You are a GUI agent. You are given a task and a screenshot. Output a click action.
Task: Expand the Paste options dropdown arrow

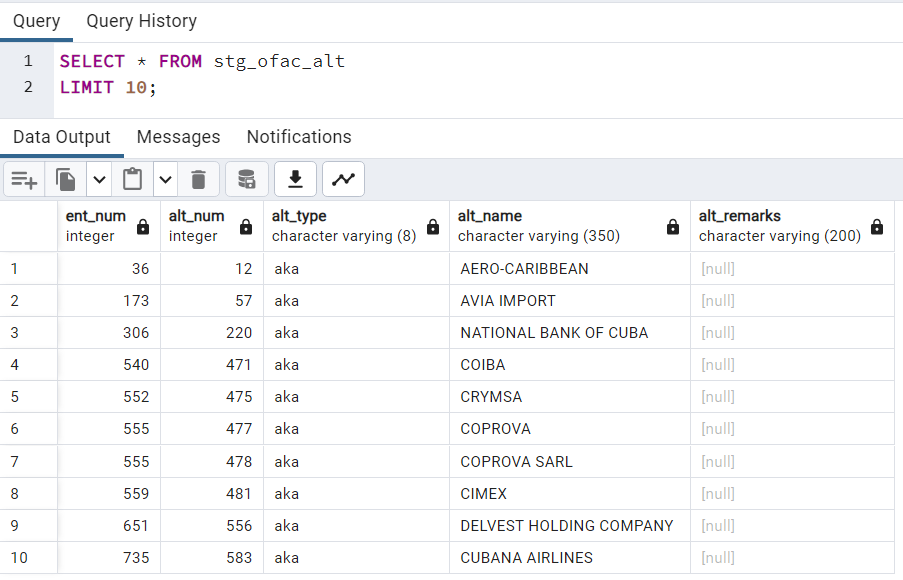coord(165,179)
